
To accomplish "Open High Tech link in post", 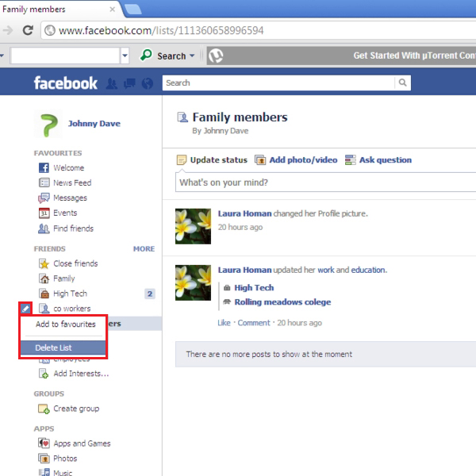I will (x=254, y=287).
